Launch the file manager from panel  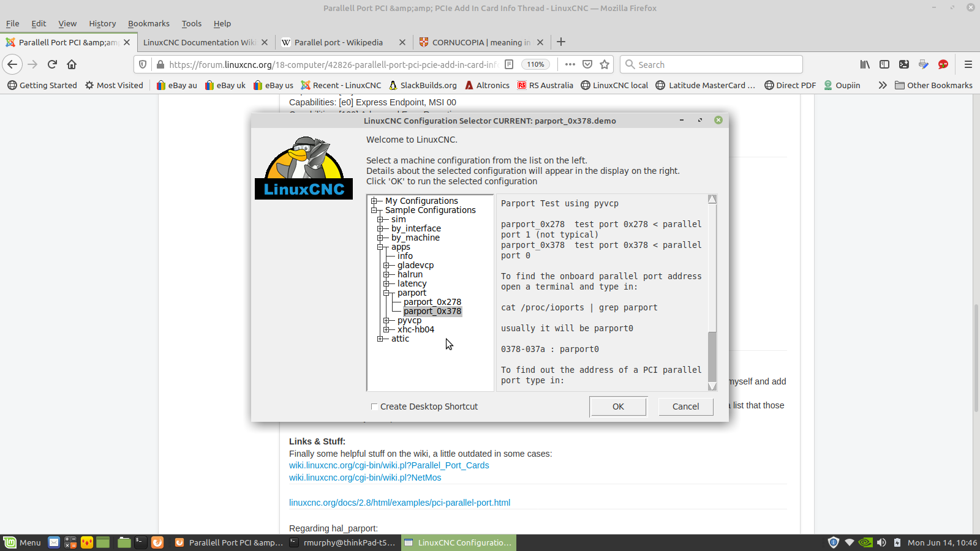point(124,542)
